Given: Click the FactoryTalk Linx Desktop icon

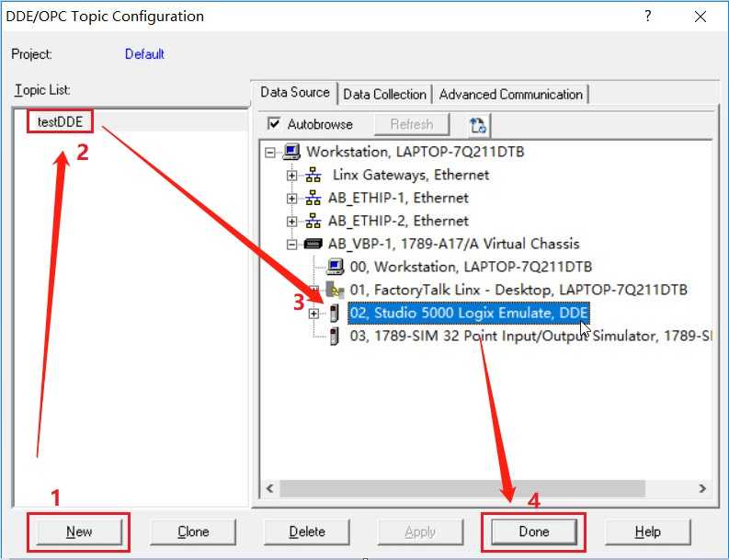Looking at the screenshot, I should coord(335,290).
